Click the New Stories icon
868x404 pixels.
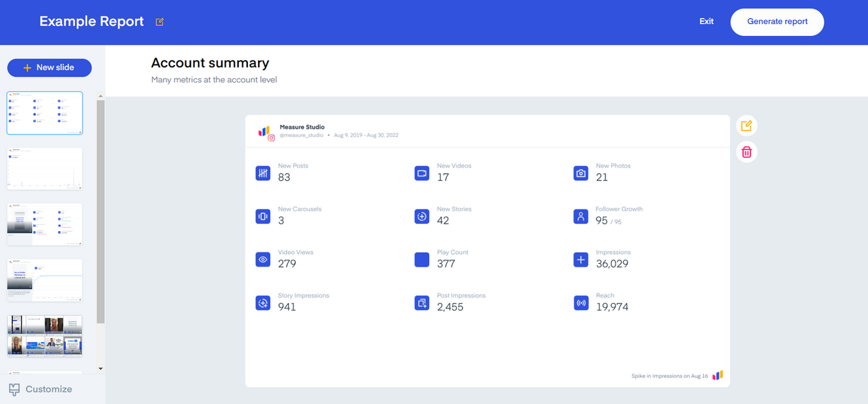tap(422, 216)
